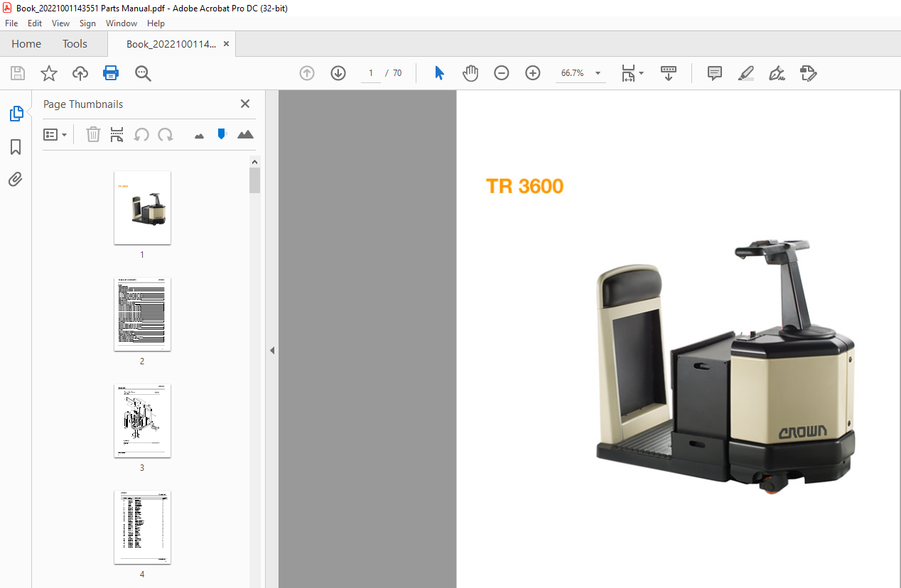Open the Attachments paperclip pane

pos(16,180)
